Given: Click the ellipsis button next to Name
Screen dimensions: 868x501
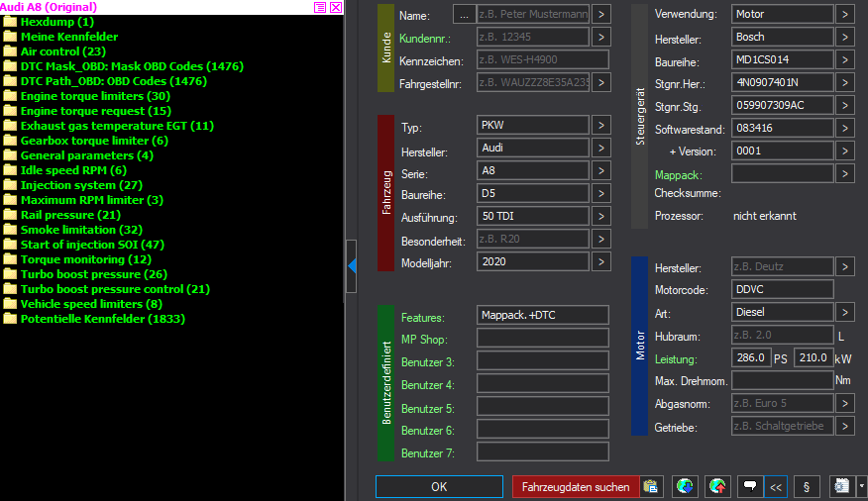Looking at the screenshot, I should pos(464,15).
